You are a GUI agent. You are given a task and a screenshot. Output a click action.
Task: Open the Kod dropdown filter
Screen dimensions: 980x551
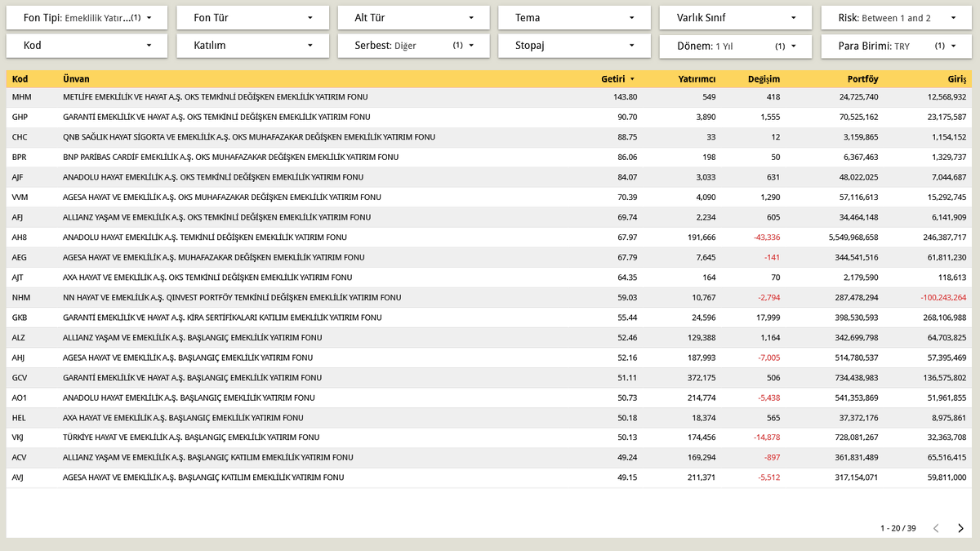pyautogui.click(x=86, y=46)
